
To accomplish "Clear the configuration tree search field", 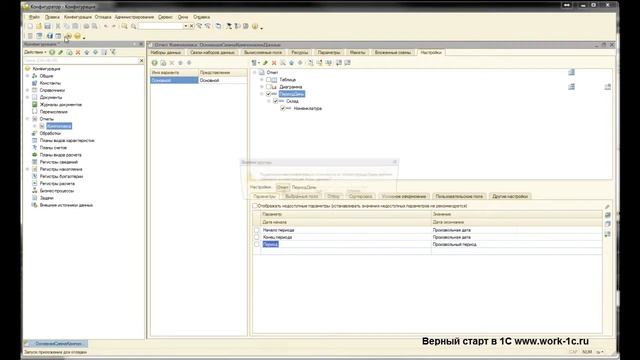I will [142, 61].
